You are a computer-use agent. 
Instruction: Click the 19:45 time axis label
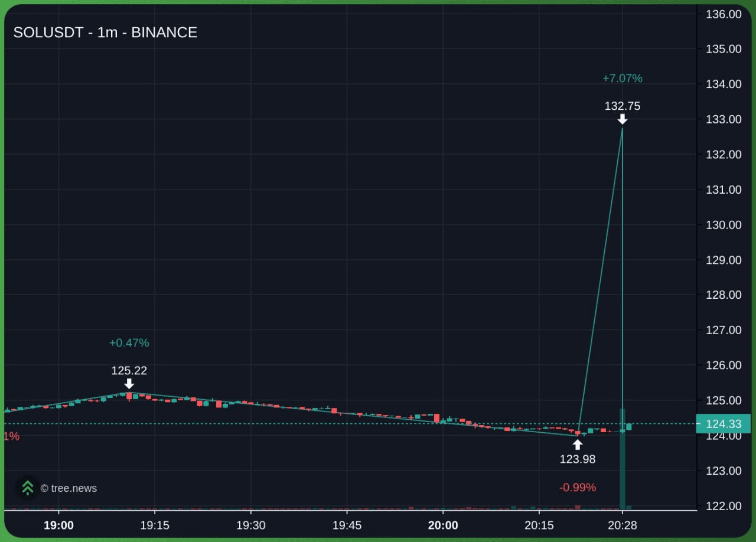tap(347, 525)
